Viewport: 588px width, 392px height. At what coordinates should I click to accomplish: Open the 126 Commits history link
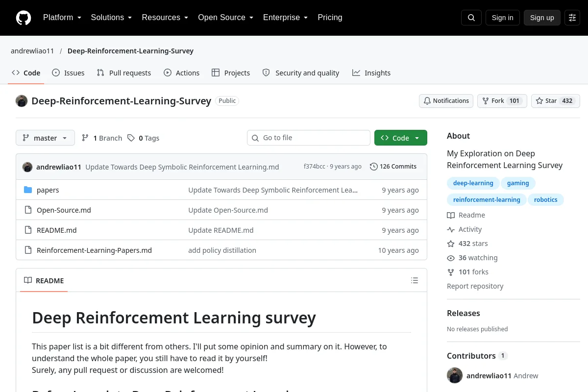tap(393, 167)
